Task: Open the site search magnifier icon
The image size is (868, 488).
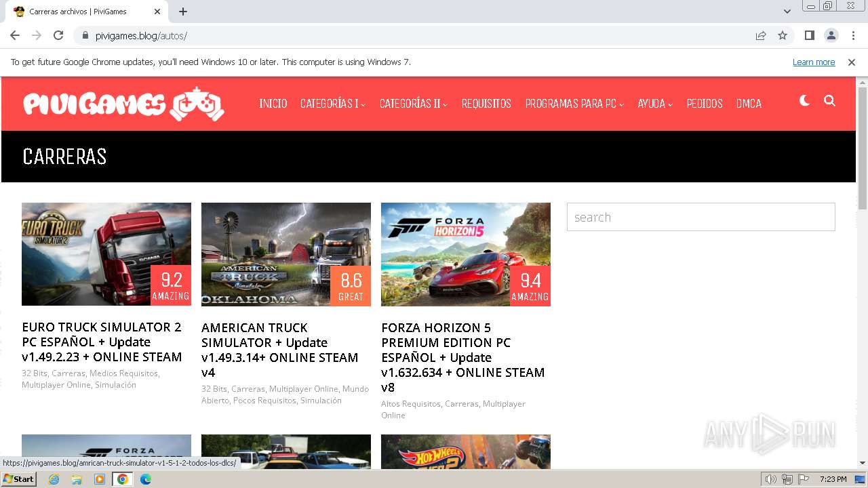Action: pos(829,101)
